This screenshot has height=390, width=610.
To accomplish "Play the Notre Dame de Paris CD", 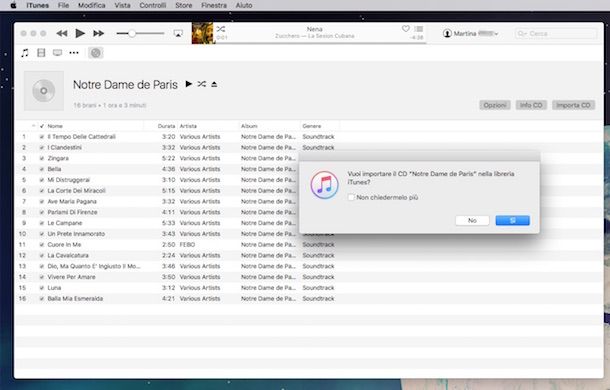I will point(189,84).
